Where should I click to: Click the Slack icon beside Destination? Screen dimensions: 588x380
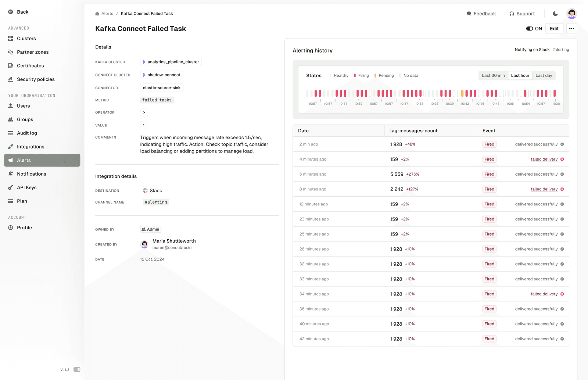[144, 190]
